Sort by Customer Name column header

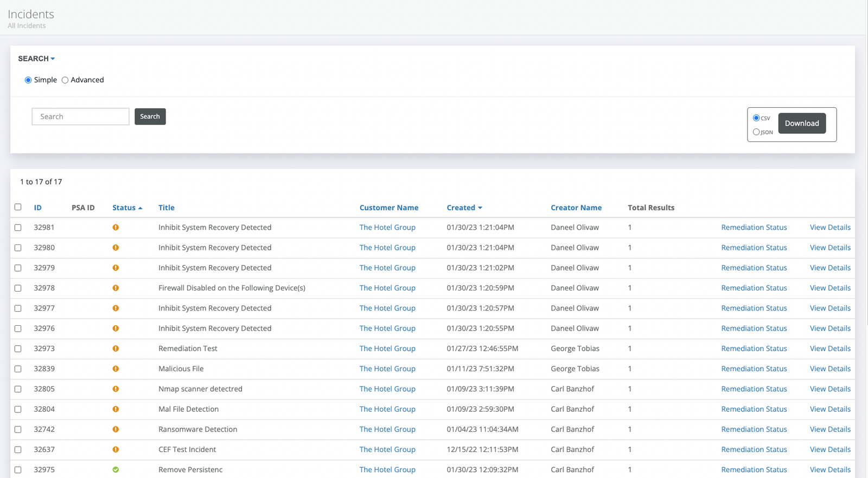click(389, 208)
